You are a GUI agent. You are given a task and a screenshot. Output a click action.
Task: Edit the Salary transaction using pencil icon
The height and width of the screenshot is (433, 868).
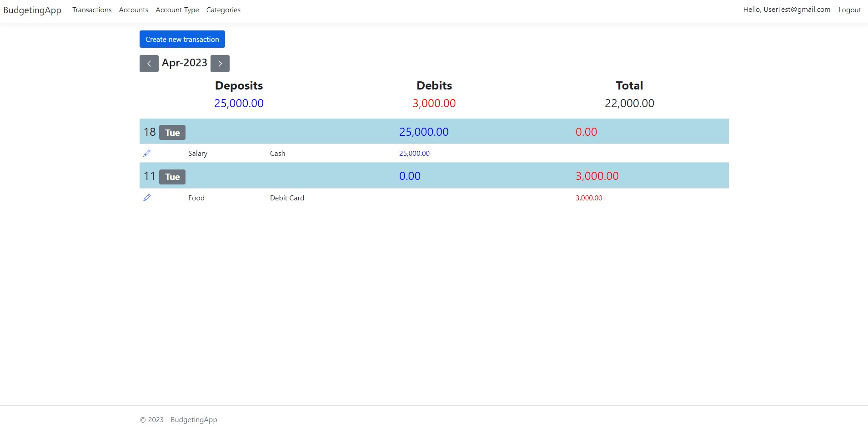(x=146, y=153)
